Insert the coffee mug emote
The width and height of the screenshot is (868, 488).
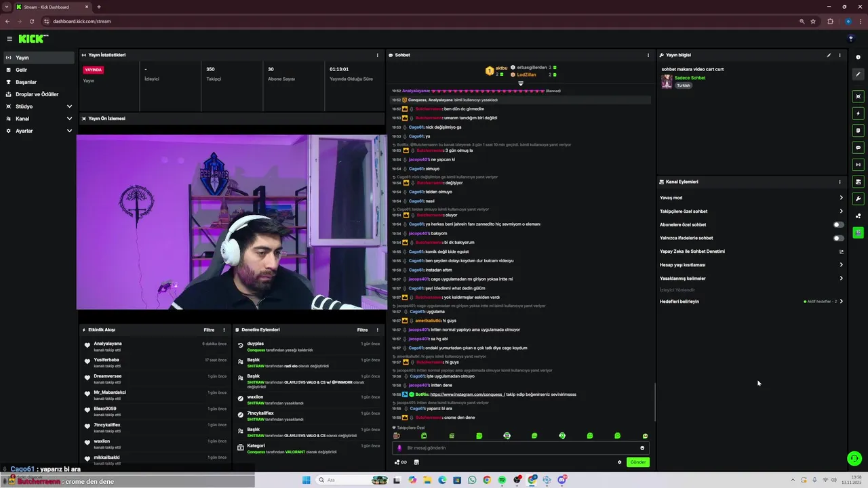[x=397, y=436]
